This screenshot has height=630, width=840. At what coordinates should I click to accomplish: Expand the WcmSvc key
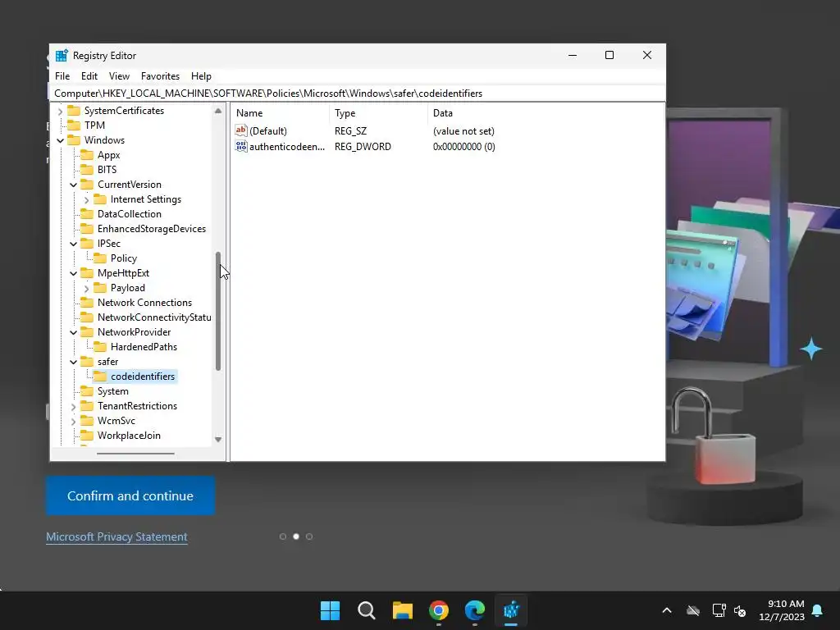pos(73,422)
